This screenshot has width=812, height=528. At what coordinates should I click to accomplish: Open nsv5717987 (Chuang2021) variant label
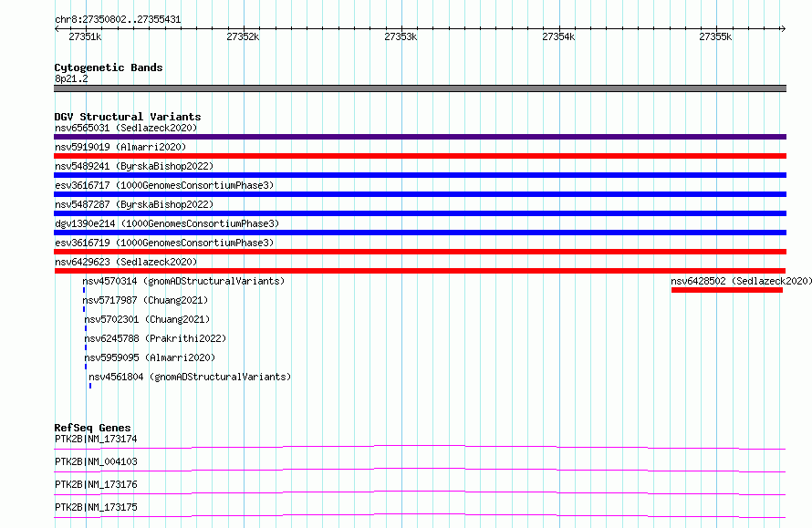tap(145, 300)
